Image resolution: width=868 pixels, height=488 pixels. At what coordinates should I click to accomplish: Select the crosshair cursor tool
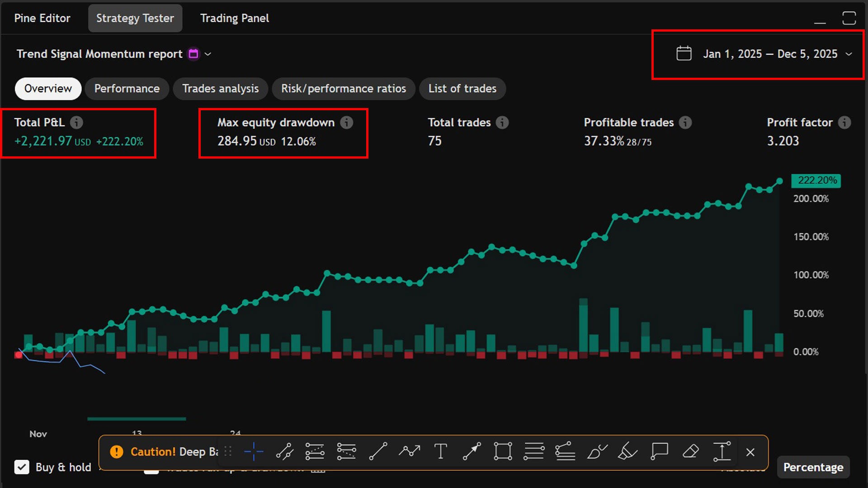(x=253, y=451)
